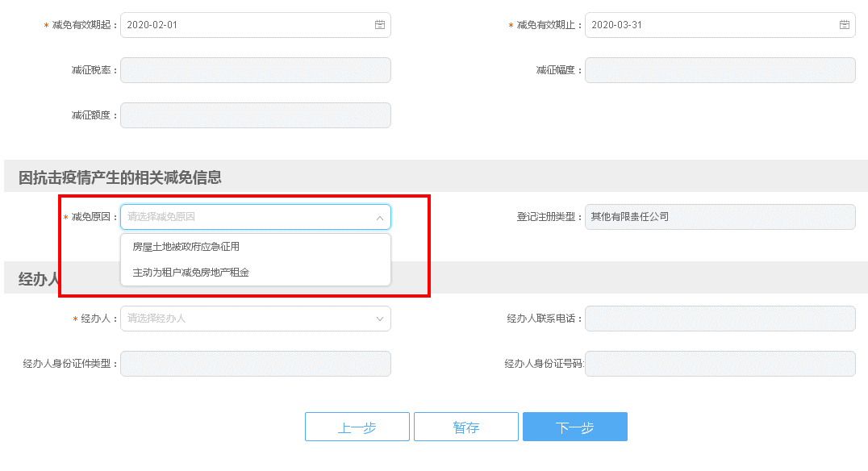Click the 登记注册类型 field showing 其他有限责任公司

[720, 217]
